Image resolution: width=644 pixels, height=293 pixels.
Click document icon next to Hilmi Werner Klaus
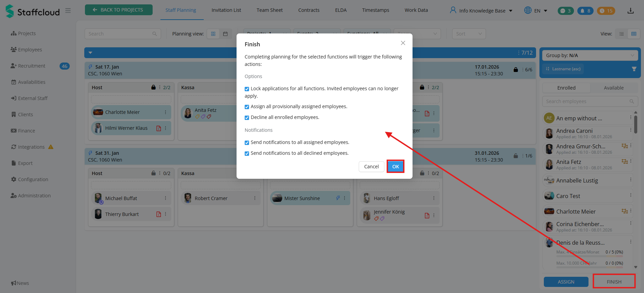(159, 128)
